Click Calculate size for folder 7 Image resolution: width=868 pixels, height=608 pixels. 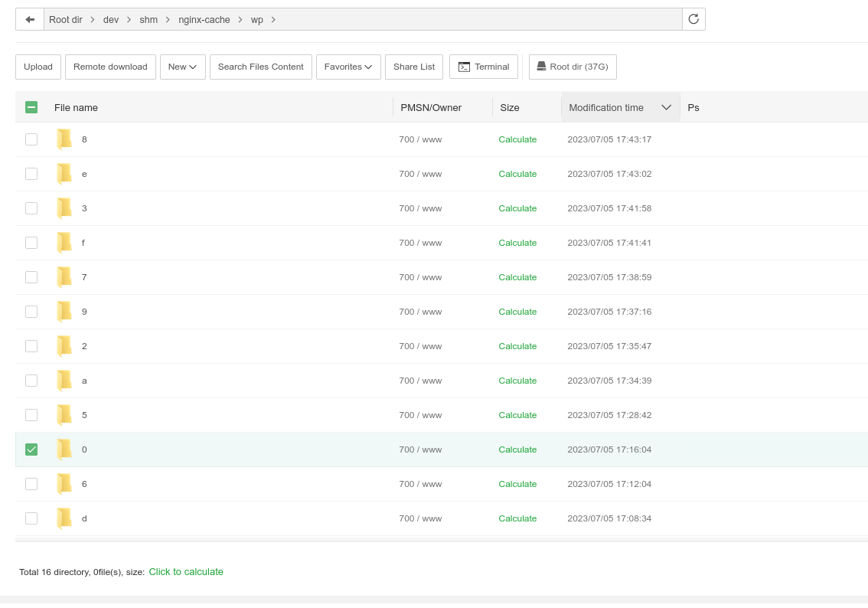[517, 277]
